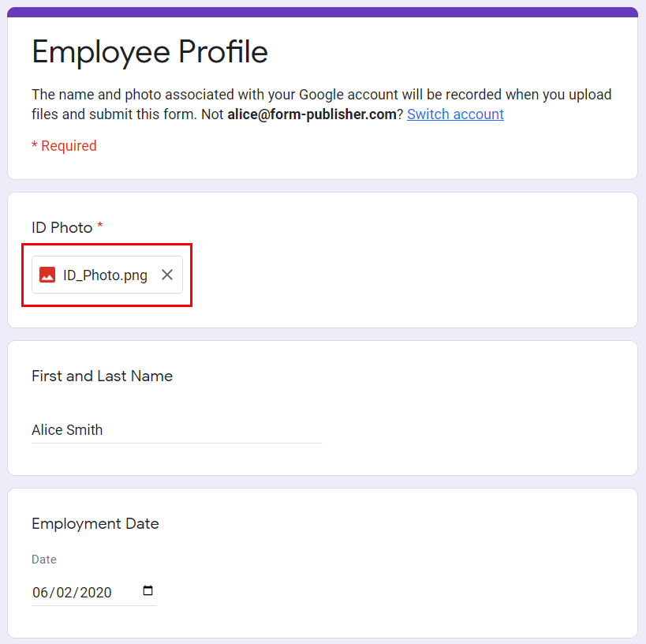
Task: Click the Switch account link
Action: click(455, 114)
